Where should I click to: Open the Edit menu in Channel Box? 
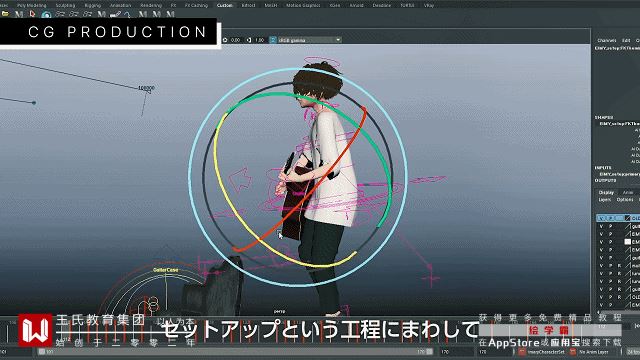626,40
